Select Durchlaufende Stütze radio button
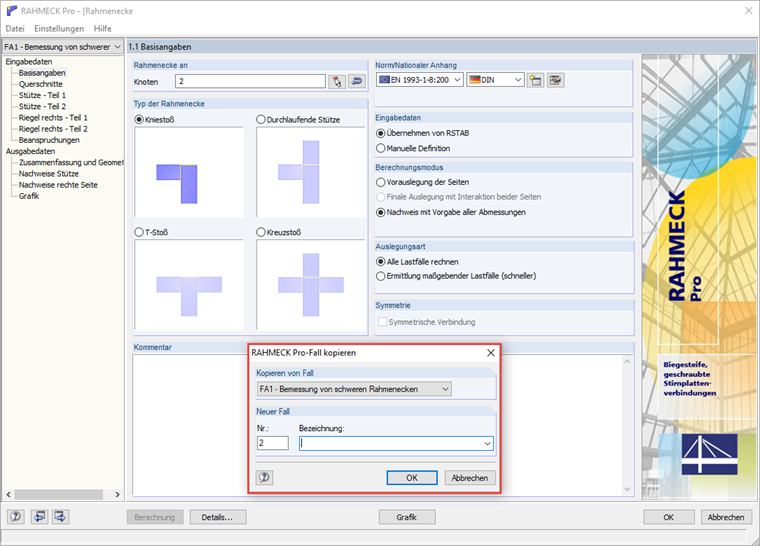Screen dimensions: 760x546 pos(261,119)
